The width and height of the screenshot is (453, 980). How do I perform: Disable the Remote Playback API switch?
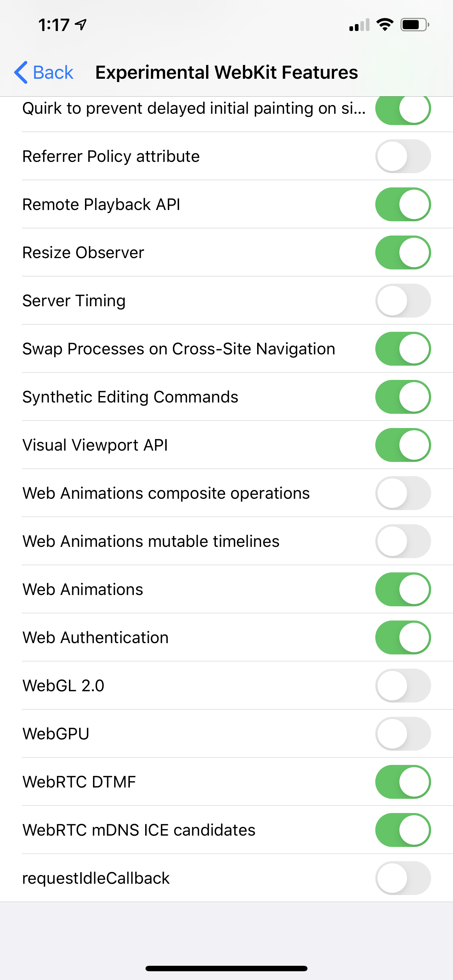click(x=403, y=204)
